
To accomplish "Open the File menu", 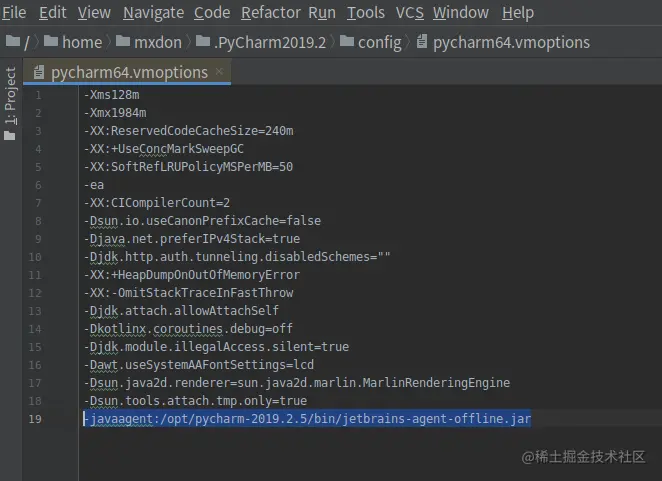I will (x=14, y=13).
